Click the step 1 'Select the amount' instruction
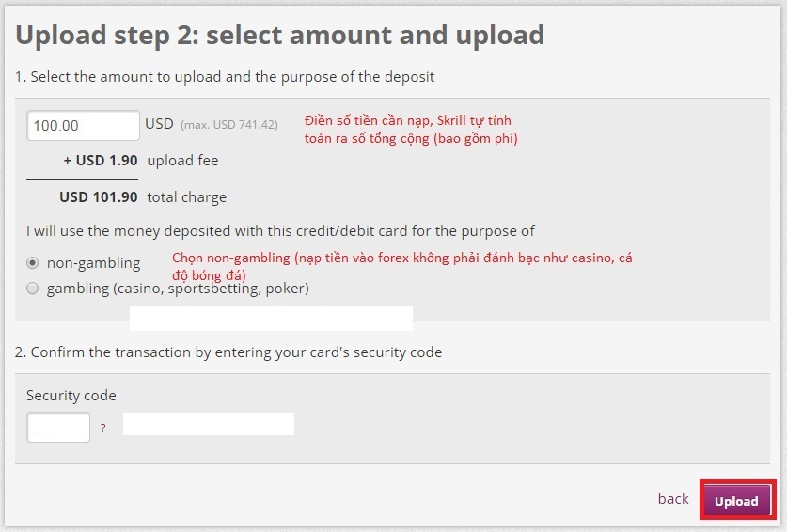787x532 pixels. click(x=225, y=77)
